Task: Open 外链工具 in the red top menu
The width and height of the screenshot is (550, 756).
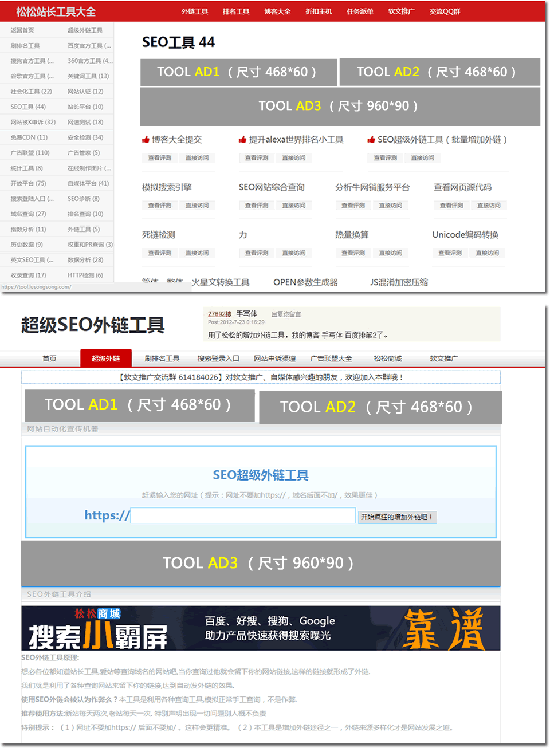Action: tap(195, 11)
